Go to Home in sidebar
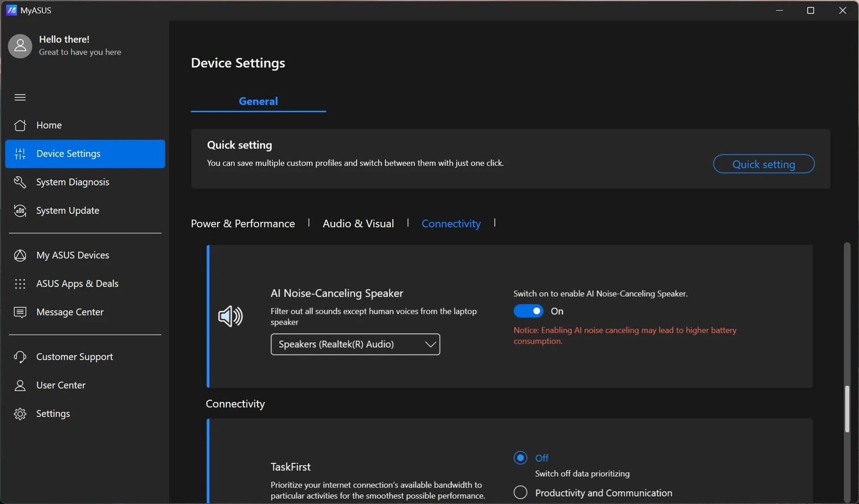This screenshot has width=859, height=504. coord(85,125)
